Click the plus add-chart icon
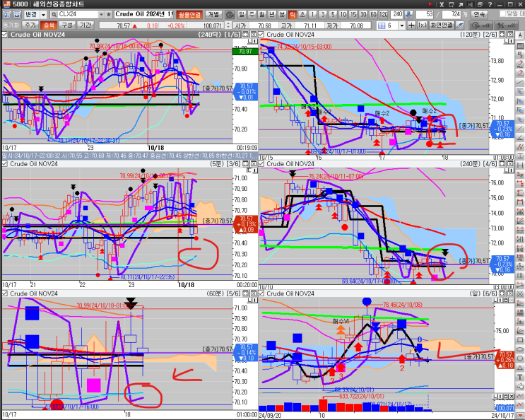 [411, 25]
